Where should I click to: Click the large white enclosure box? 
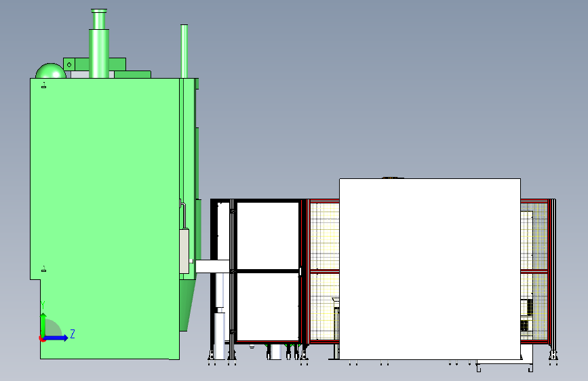coord(430,269)
